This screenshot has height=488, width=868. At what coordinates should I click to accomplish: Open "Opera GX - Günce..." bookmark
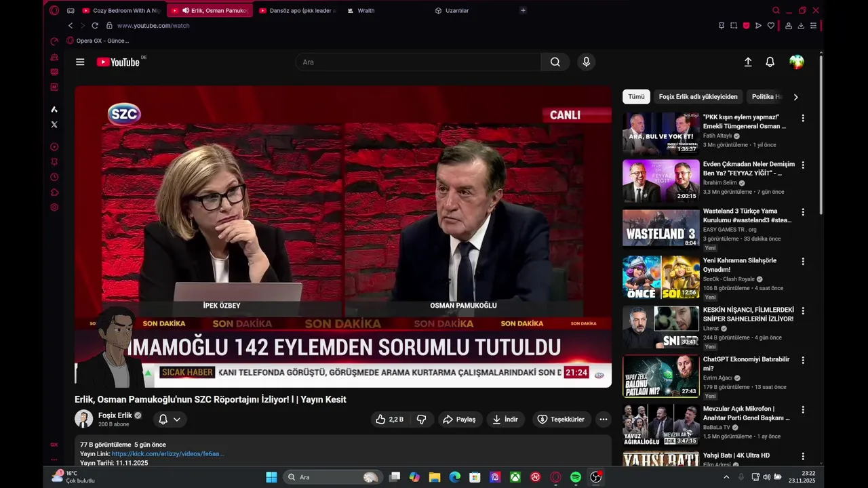coord(98,41)
